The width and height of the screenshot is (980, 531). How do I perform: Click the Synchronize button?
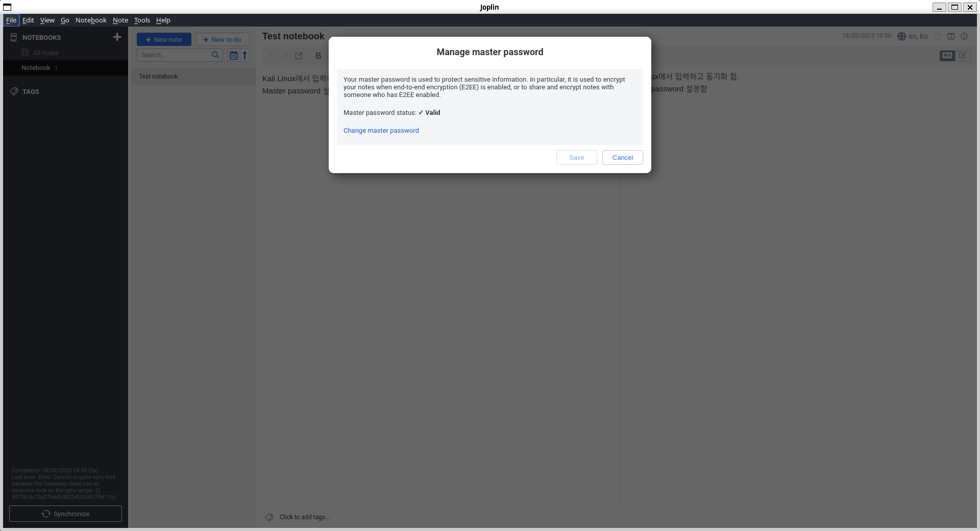[65, 514]
